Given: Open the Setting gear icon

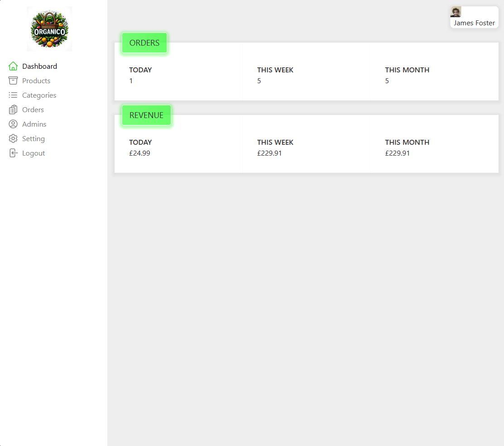Looking at the screenshot, I should coord(13,138).
